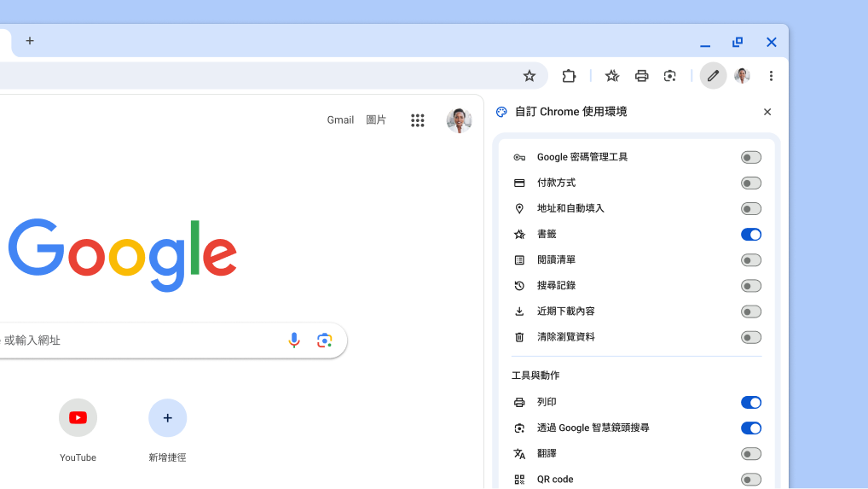This screenshot has height=489, width=868.
Task: Enable the QR code toggle
Action: click(x=751, y=480)
